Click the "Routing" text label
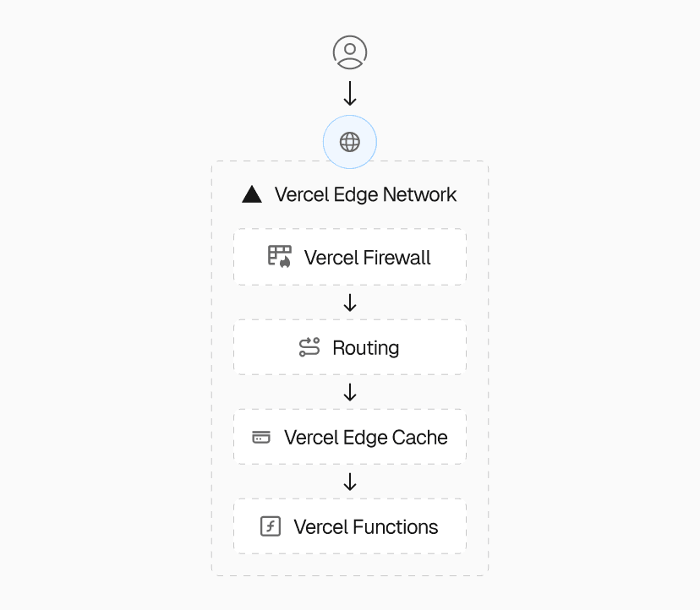 point(365,348)
